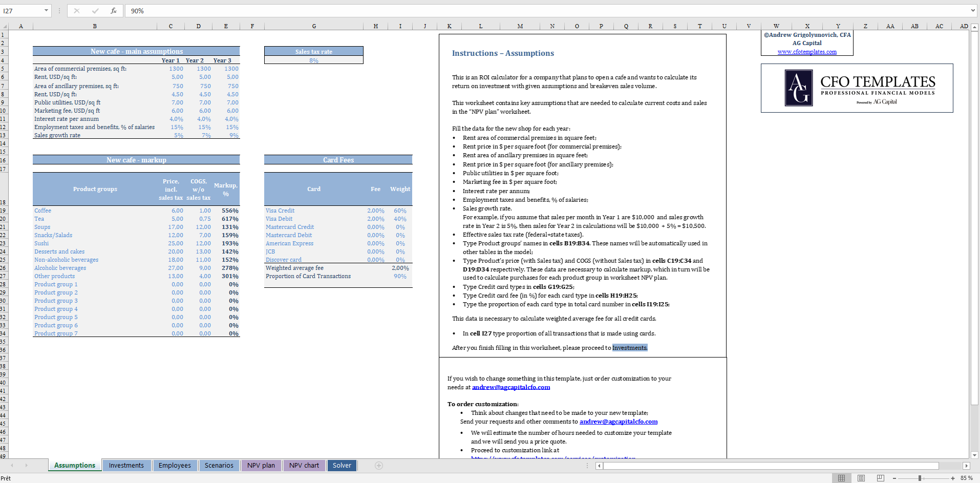Open zoom dialog via 85 % label
This screenshot has height=483, width=980.
967,478
